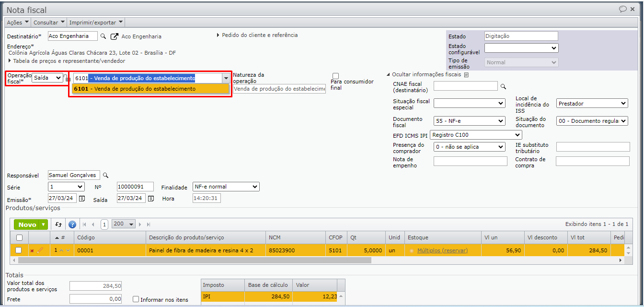Image resolution: width=644 pixels, height=307 pixels.
Task: Open the Situação fiscal especial dropdown
Action: tap(470, 103)
